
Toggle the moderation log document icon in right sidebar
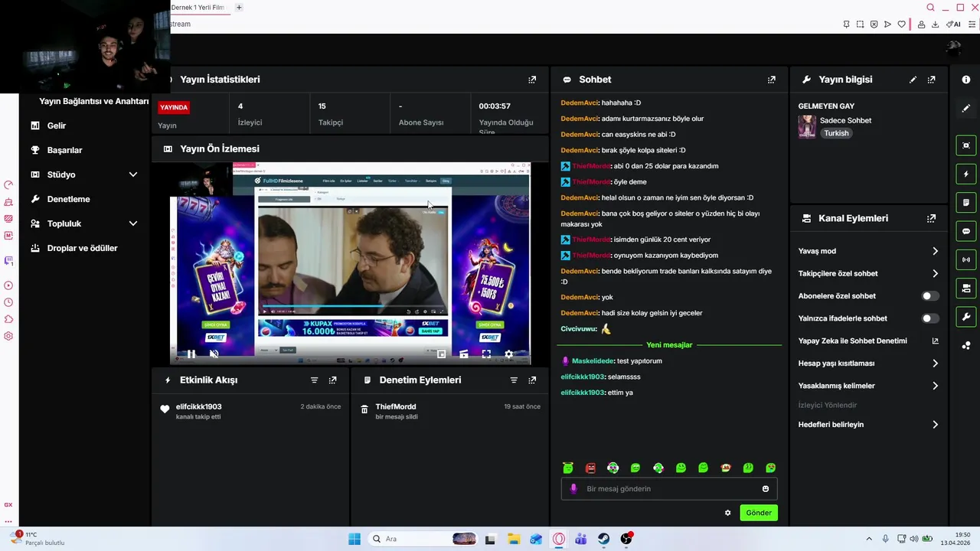[x=966, y=203]
